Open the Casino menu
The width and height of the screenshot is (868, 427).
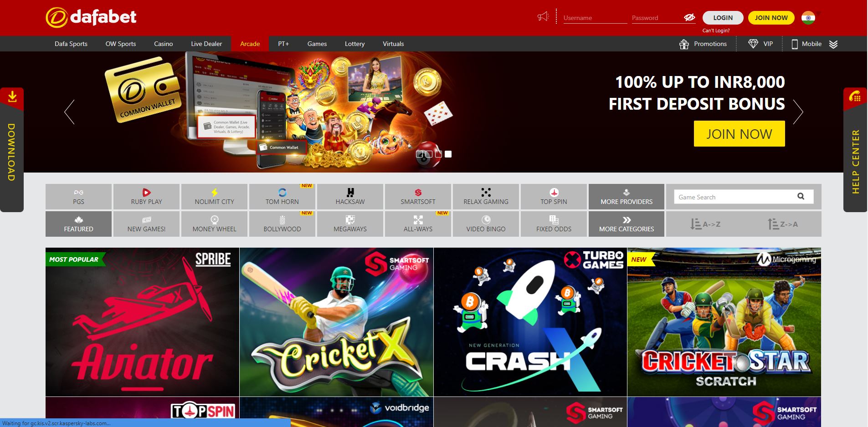(163, 44)
